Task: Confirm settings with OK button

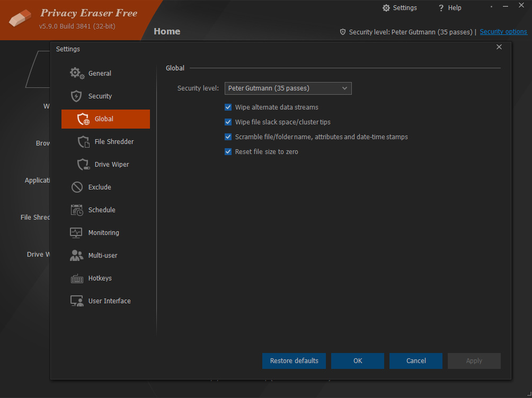Action: click(358, 361)
